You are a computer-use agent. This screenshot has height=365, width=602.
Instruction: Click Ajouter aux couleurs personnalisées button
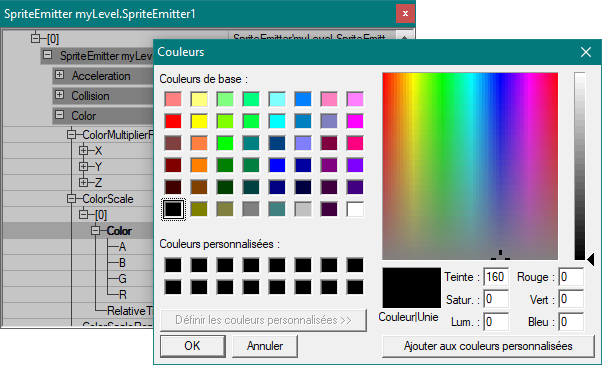coord(488,346)
